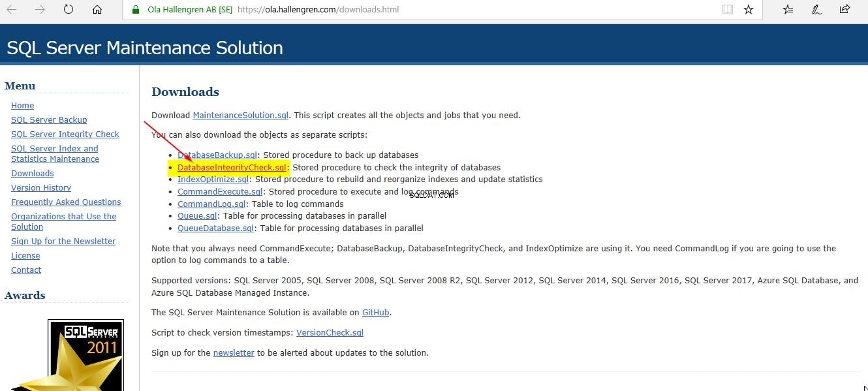
Task: Click the share page icon
Action: click(x=845, y=10)
